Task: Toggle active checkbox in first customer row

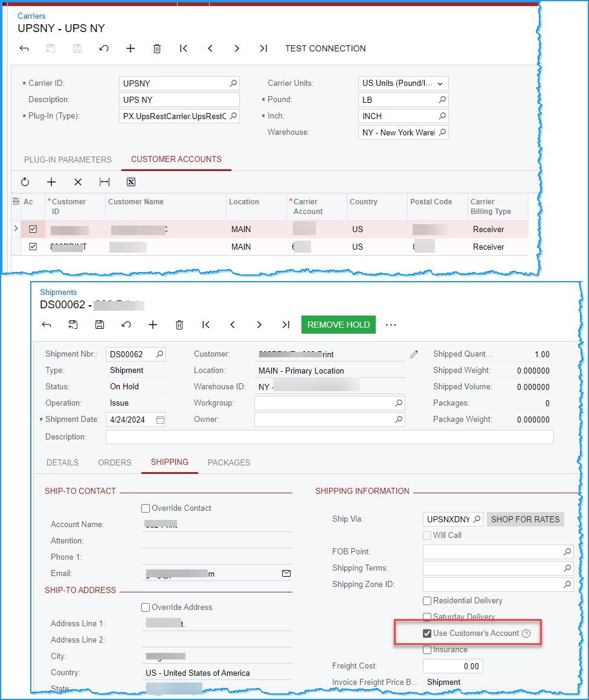Action: point(33,229)
